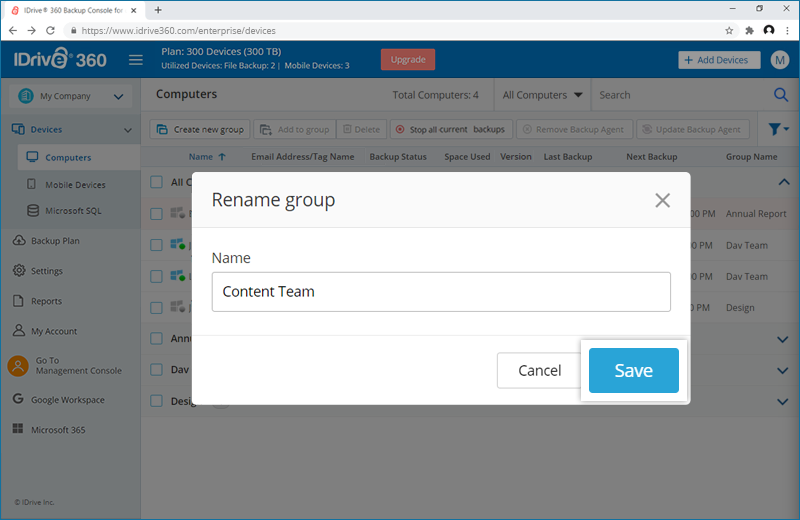800x520 pixels.
Task: Open the filter funnel icon
Action: tap(779, 129)
